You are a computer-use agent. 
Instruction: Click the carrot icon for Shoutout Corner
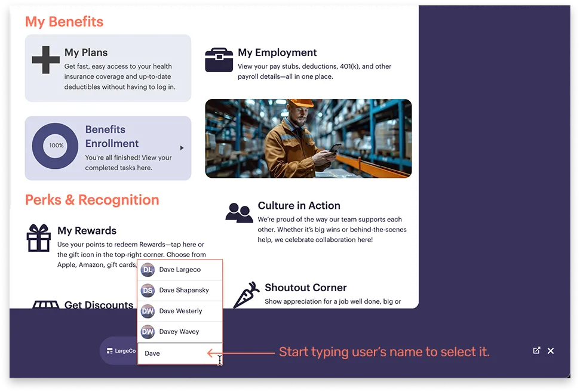click(x=246, y=295)
